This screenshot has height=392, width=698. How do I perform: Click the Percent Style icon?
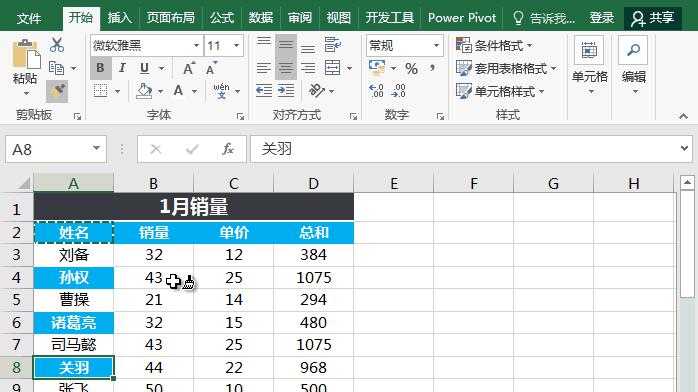(x=411, y=69)
